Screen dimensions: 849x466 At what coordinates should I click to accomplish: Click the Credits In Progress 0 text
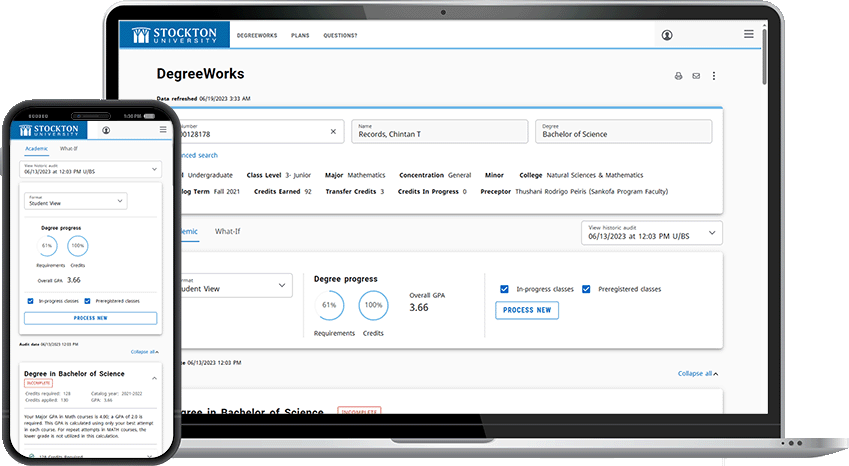click(x=432, y=192)
